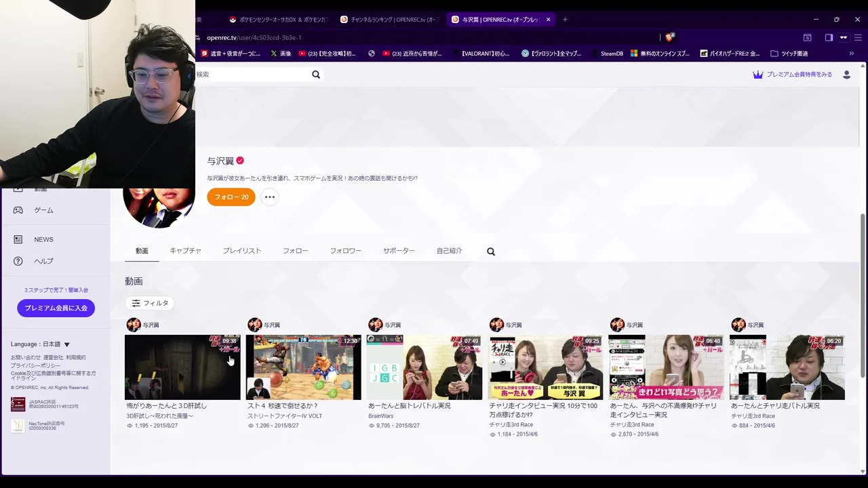Switch to the 自己紹介 tab
This screenshot has height=488, width=868.
[449, 251]
